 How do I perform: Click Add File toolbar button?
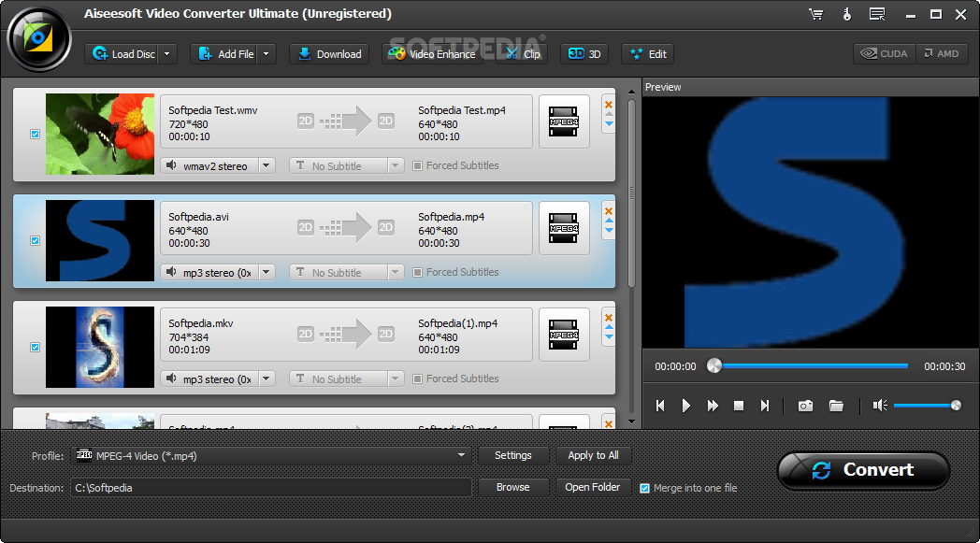tap(223, 53)
